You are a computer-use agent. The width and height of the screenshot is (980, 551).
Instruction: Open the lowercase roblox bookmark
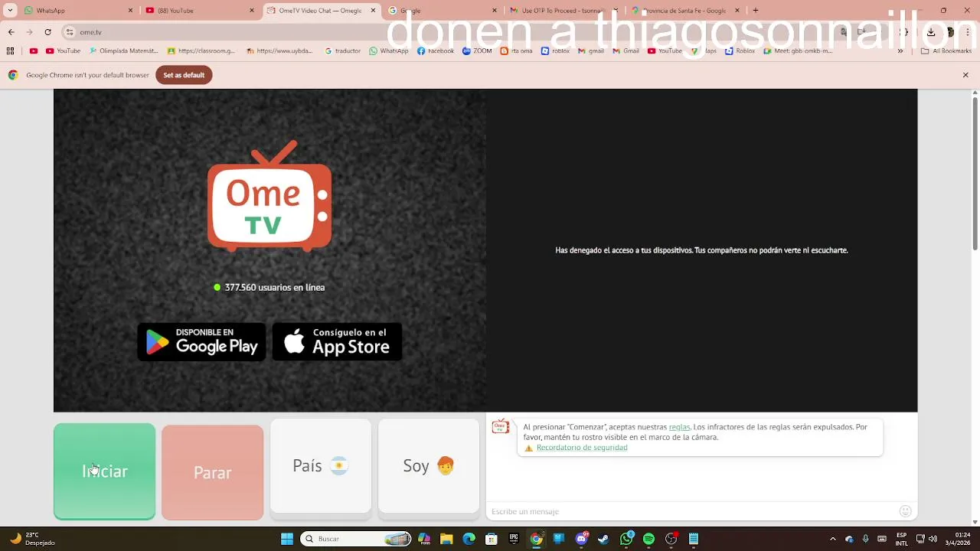click(x=556, y=51)
